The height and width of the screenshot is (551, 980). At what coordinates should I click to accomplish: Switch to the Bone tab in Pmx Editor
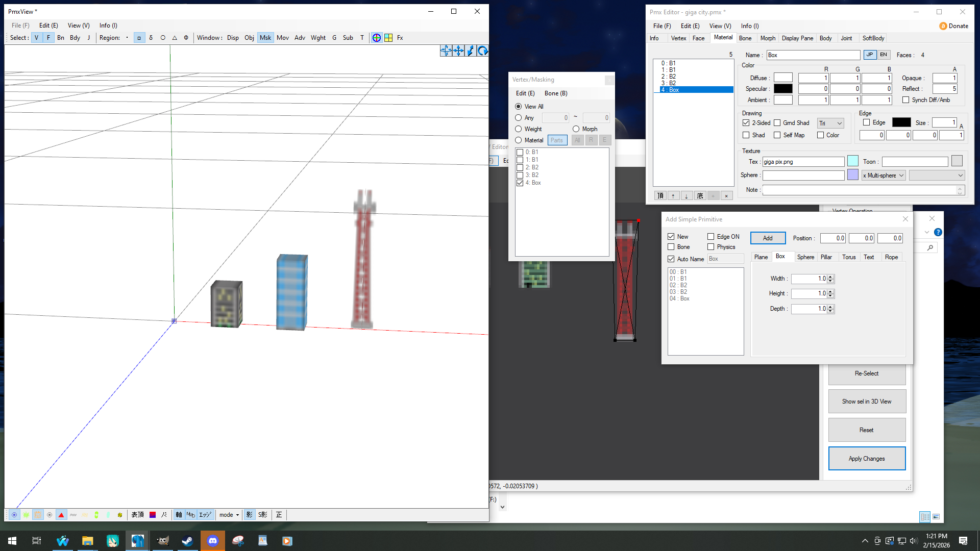point(745,38)
